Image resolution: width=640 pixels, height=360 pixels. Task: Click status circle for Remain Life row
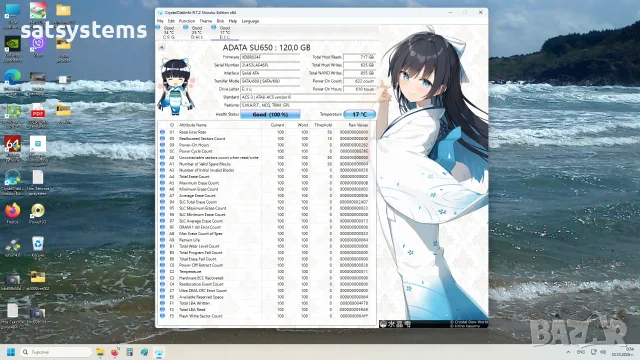pos(162,240)
